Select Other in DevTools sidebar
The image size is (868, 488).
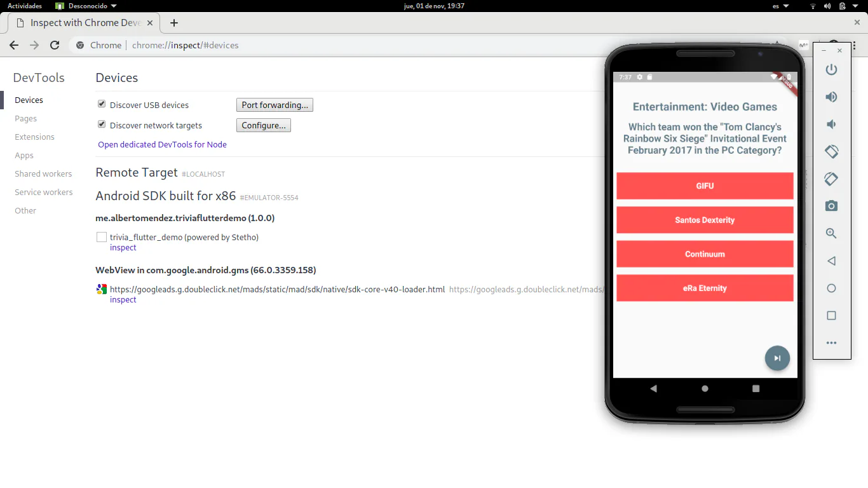pos(25,210)
